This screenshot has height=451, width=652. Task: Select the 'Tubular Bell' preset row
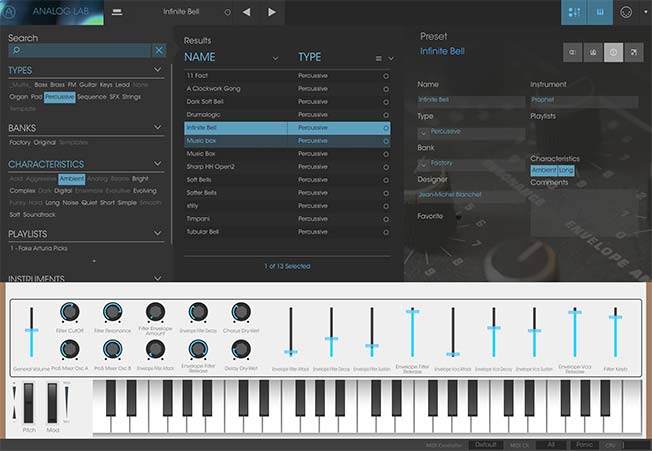point(287,232)
